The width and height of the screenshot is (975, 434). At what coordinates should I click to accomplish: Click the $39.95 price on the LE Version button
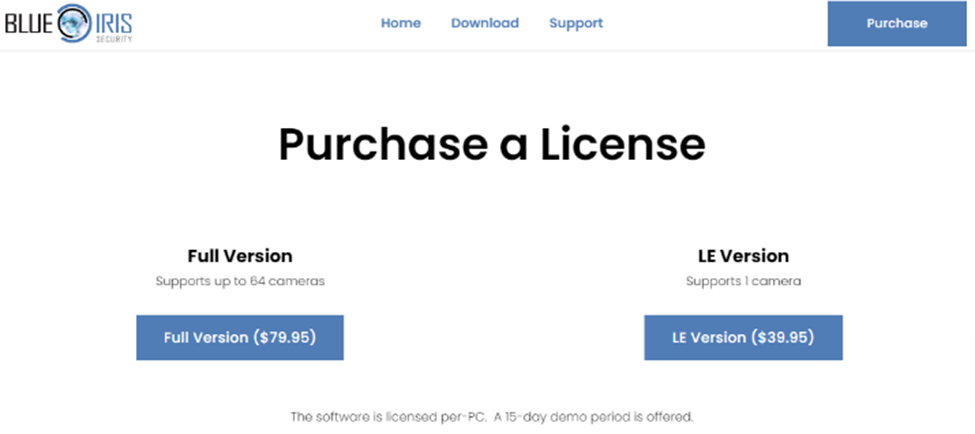[x=782, y=337]
